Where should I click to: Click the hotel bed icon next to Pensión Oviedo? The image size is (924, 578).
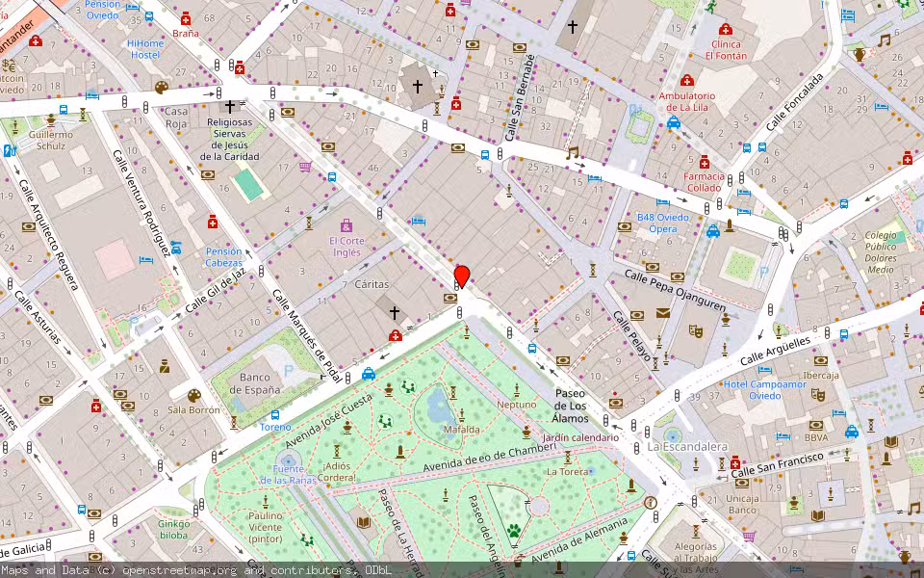[133, 7]
